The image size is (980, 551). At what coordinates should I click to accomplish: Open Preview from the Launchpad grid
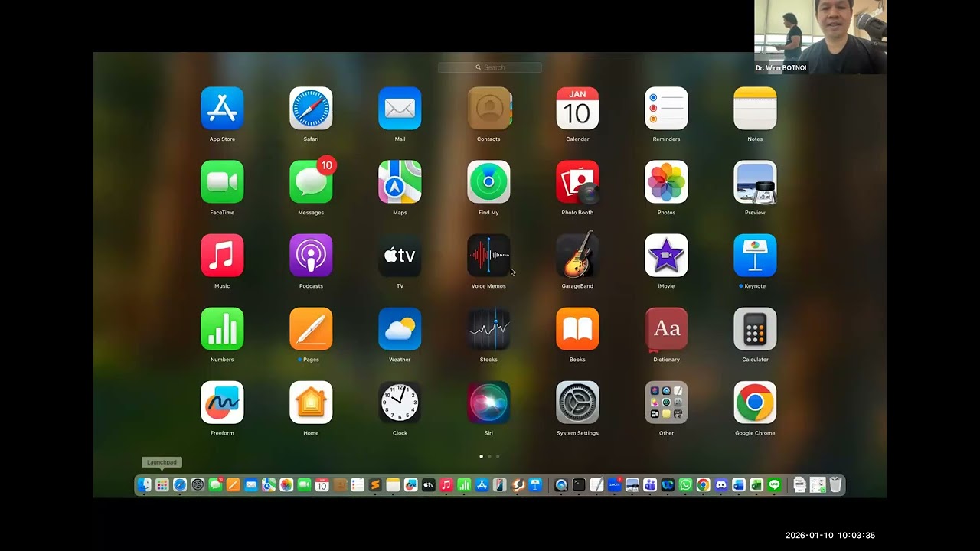tap(755, 181)
